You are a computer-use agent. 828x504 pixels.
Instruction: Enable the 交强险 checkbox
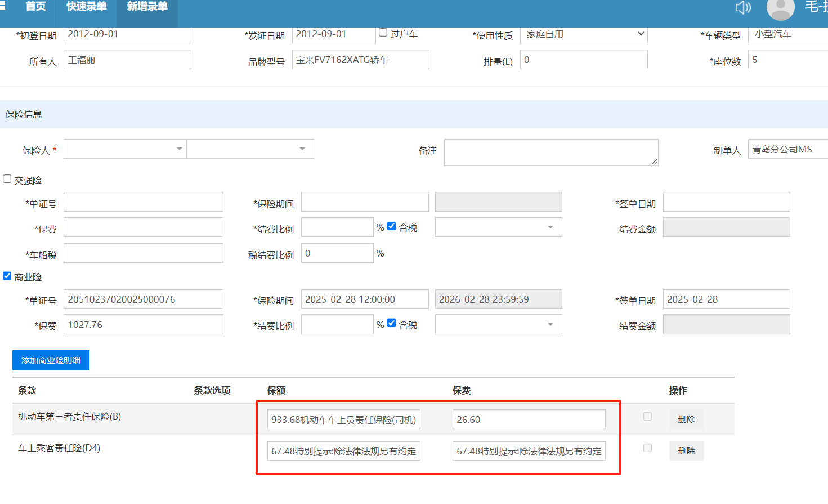click(7, 179)
